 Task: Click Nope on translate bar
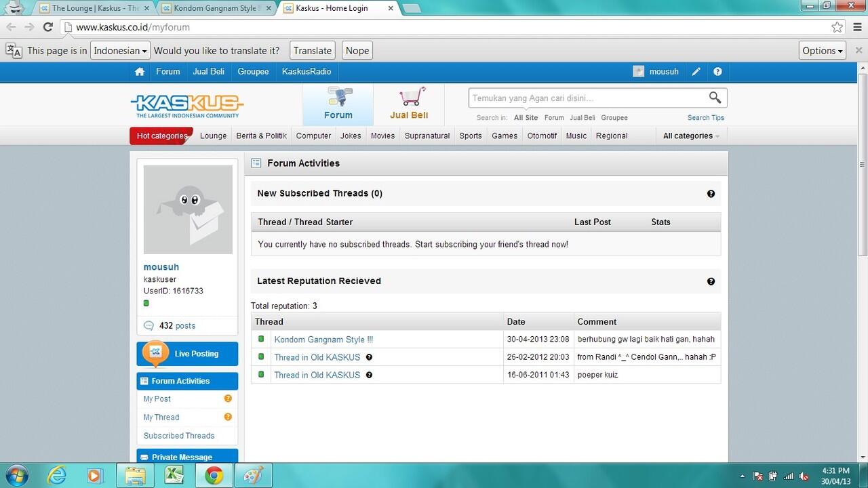[357, 51]
